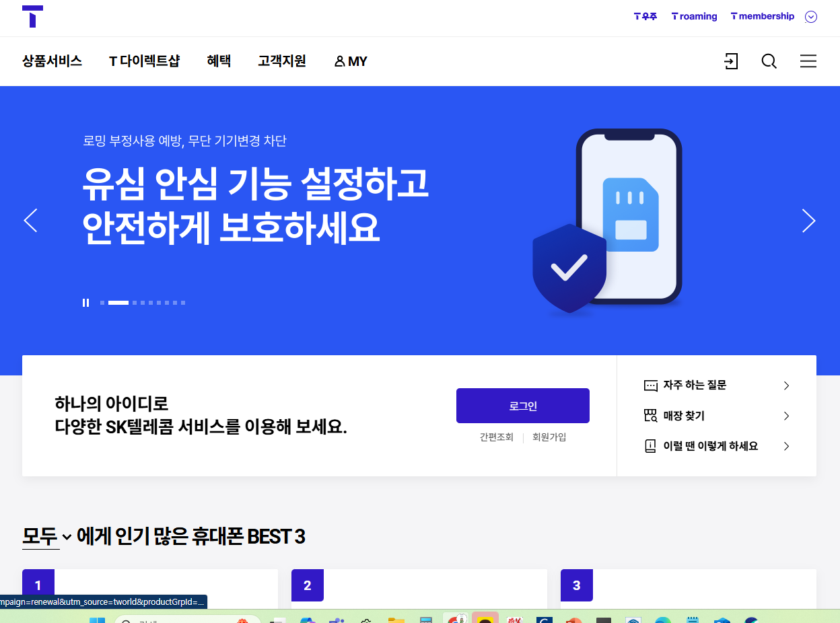Open T roaming link
840x623 pixels.
(x=695, y=16)
